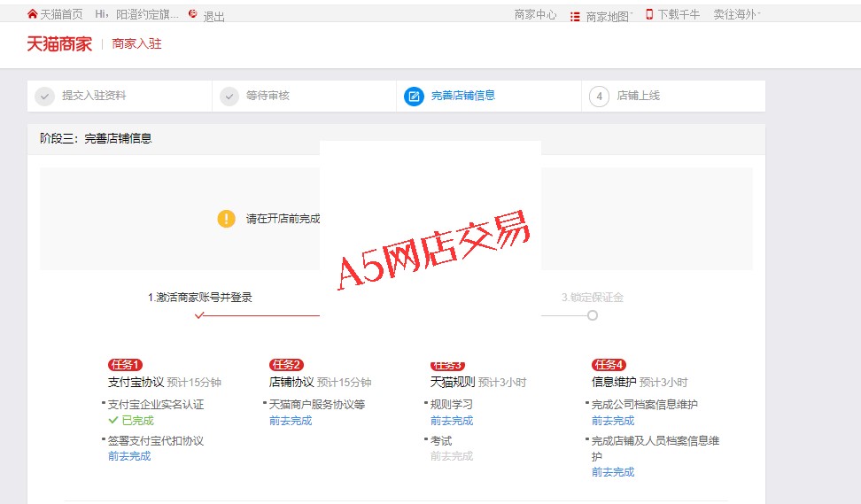Click the 3.锁定保证金 step label
The image size is (861, 504).
point(593,298)
